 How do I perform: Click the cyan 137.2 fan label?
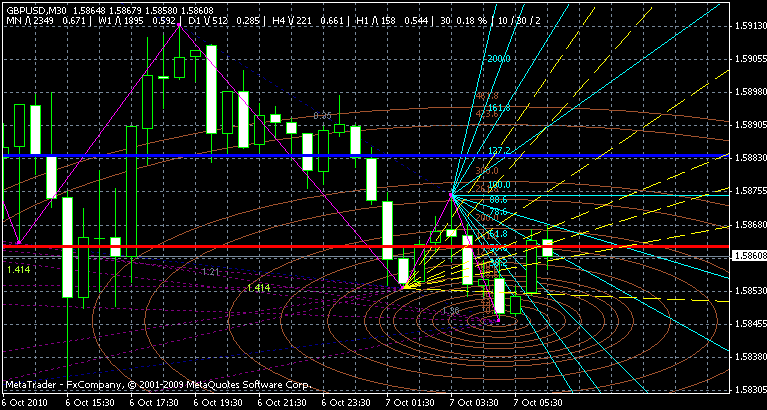click(499, 150)
